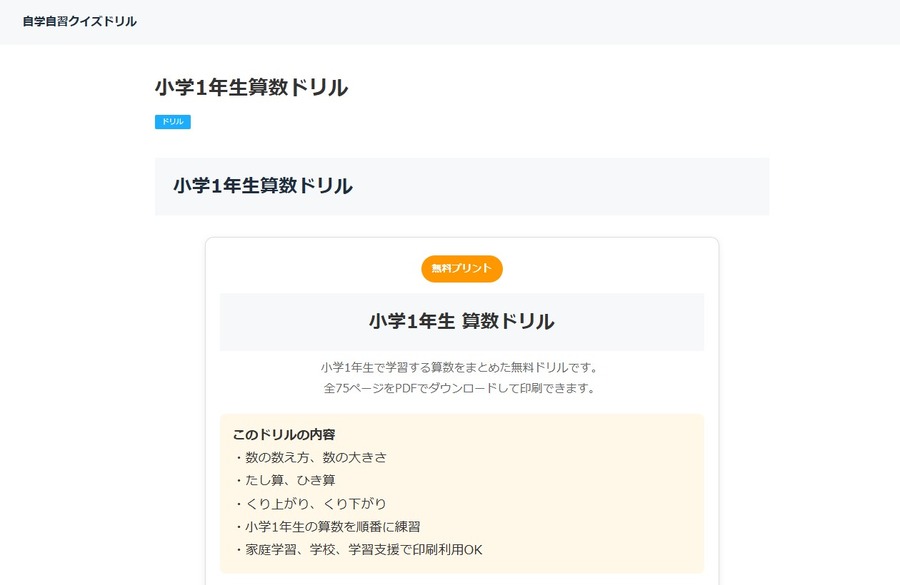The height and width of the screenshot is (585, 900).
Task: Select the item 家庭学習、学校、学習支援で印刷利用OK
Action: pos(358,549)
